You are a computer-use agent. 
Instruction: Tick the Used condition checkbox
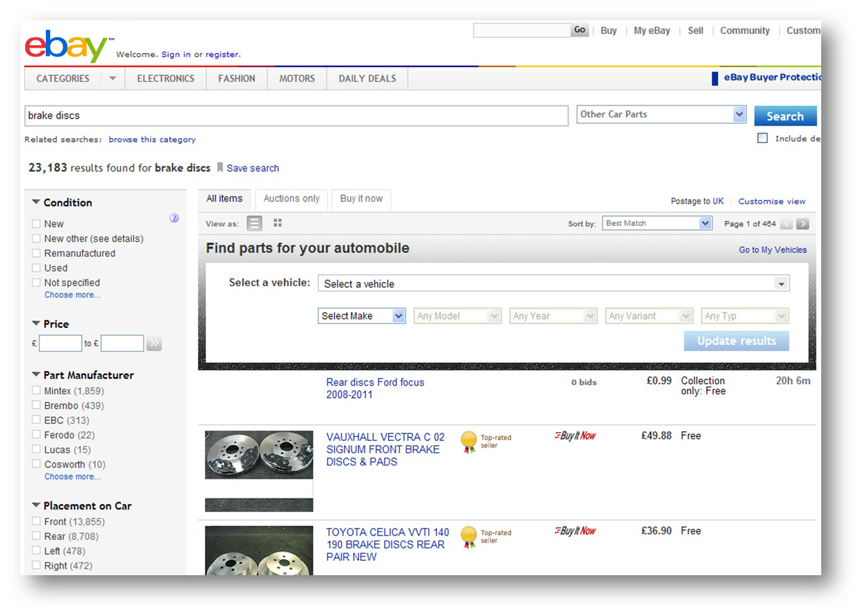click(x=36, y=268)
